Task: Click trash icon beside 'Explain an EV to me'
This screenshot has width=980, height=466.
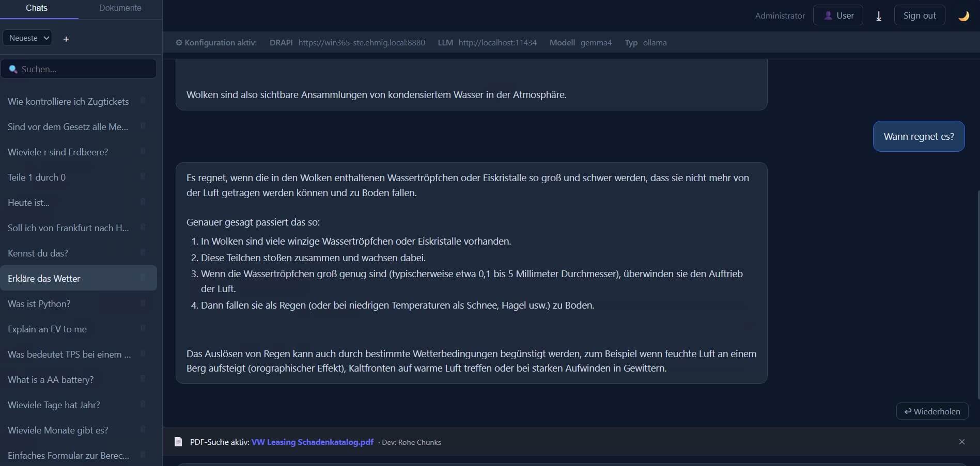Action: [143, 328]
